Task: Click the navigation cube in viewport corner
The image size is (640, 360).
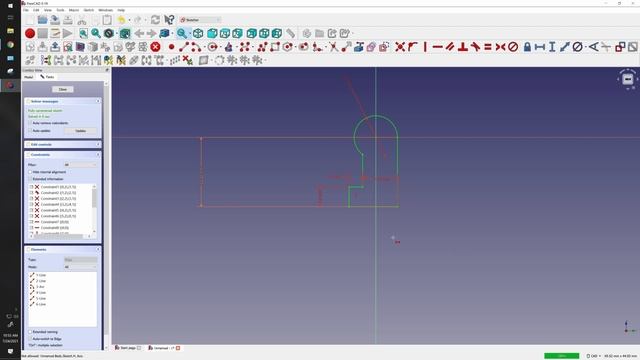Action: click(x=628, y=79)
